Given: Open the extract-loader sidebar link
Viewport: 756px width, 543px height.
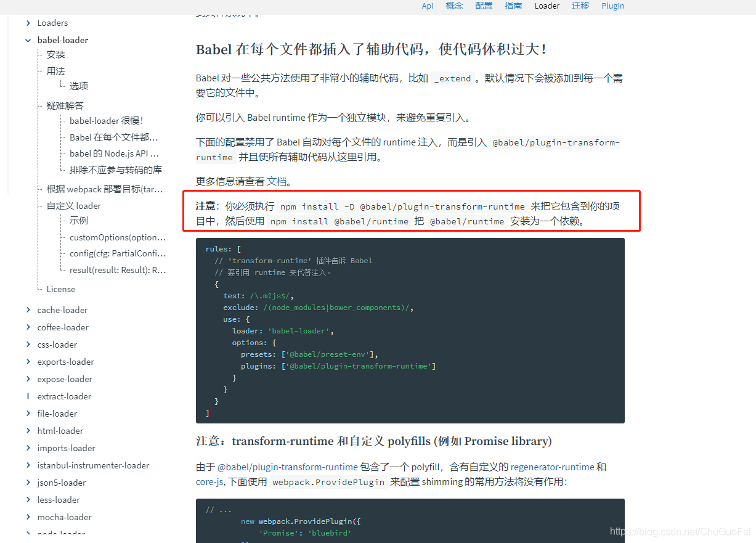Looking at the screenshot, I should pyautogui.click(x=64, y=396).
